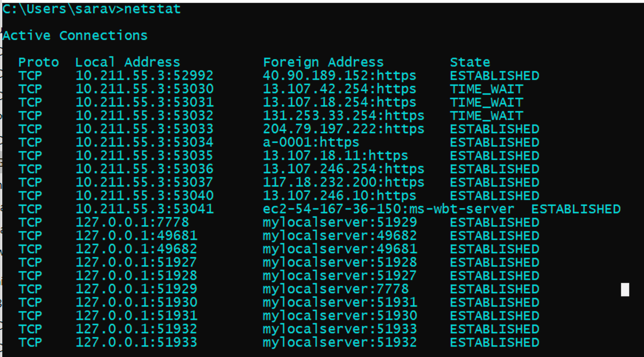Click the white block cursor on the right
The width and height of the screenshot is (644, 357).
[x=625, y=289]
